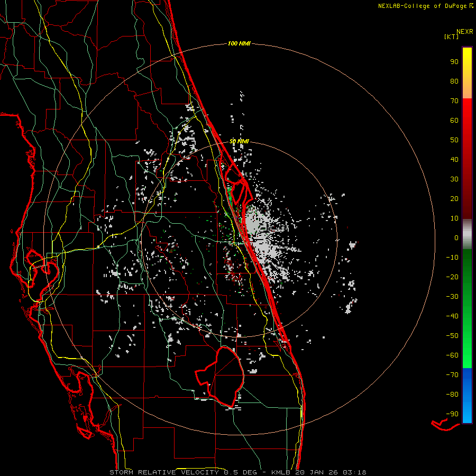Click the -80 scale value
The height and width of the screenshot is (476, 476).
pos(452,395)
